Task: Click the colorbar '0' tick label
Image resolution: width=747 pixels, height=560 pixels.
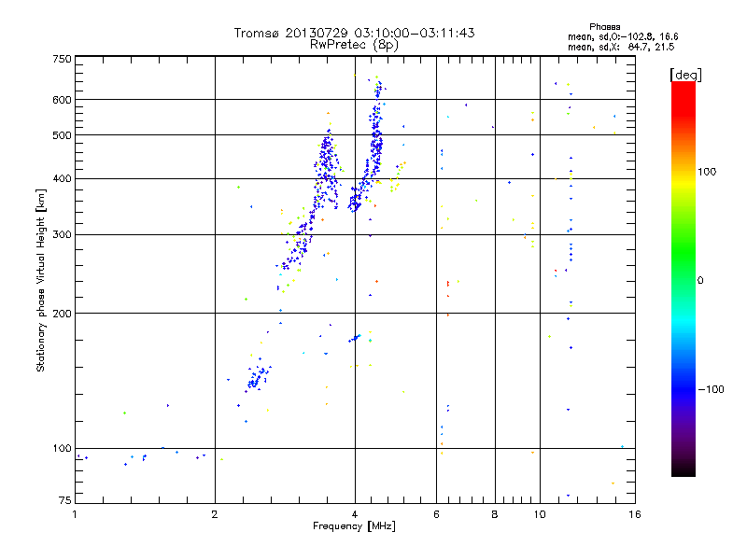Action: (700, 281)
